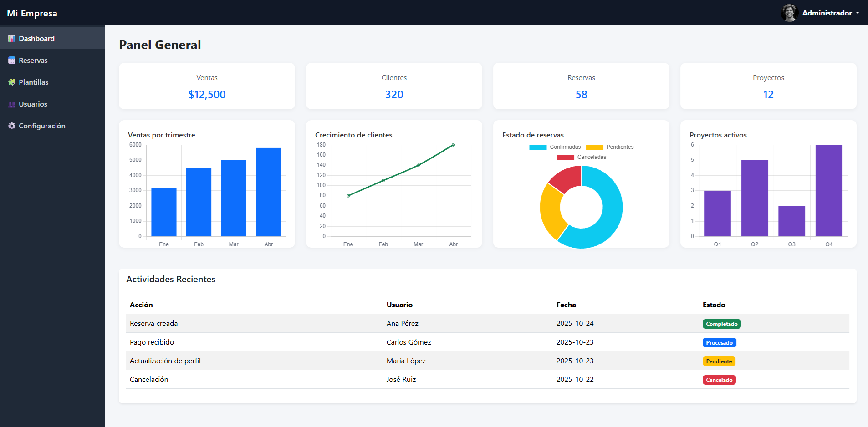Click the Ventas $12,500 summary card
Image resolution: width=868 pixels, height=427 pixels.
tap(207, 86)
